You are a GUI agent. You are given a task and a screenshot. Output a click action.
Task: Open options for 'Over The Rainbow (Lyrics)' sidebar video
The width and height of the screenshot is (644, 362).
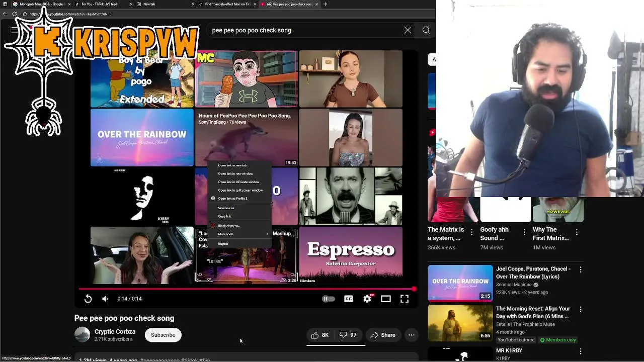coord(581,269)
